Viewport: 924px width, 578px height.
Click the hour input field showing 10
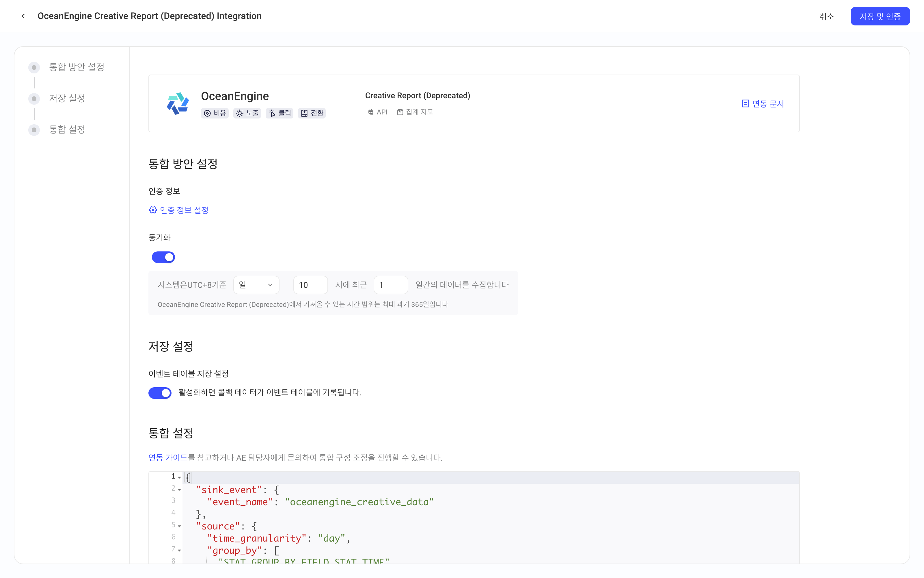coord(310,285)
